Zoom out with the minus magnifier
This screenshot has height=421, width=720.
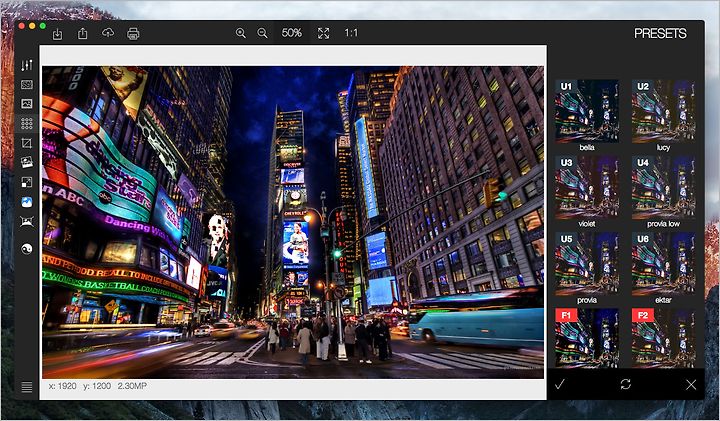click(x=262, y=33)
